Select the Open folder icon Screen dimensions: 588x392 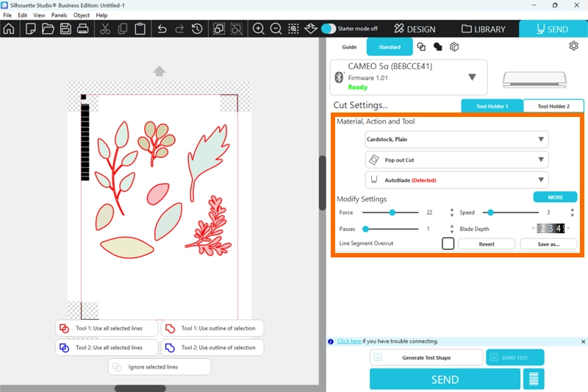48,29
